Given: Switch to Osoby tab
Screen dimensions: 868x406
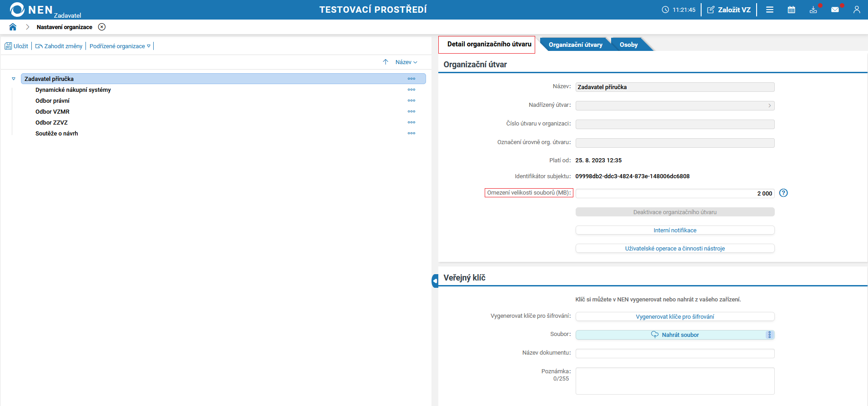Looking at the screenshot, I should (628, 45).
